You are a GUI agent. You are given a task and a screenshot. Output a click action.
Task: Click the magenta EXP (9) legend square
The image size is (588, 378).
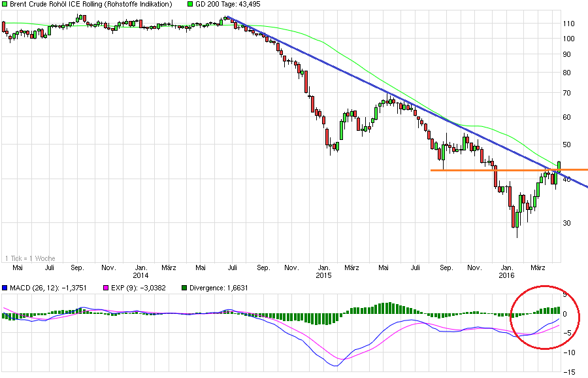(106, 288)
